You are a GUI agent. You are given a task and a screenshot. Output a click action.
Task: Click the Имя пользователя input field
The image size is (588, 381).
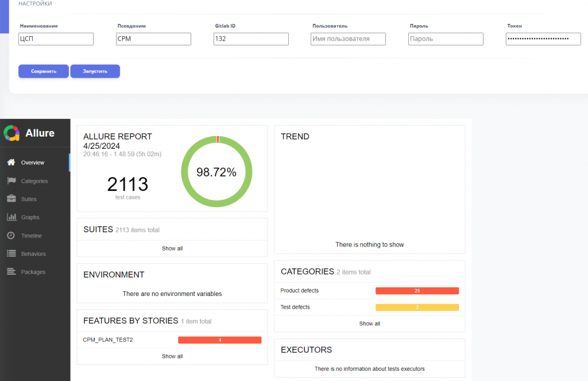coord(348,39)
